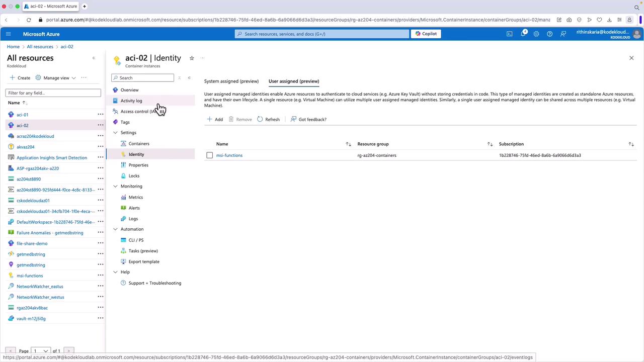Open more options for akvaz204
This screenshot has width=644, height=362.
pos(101,147)
